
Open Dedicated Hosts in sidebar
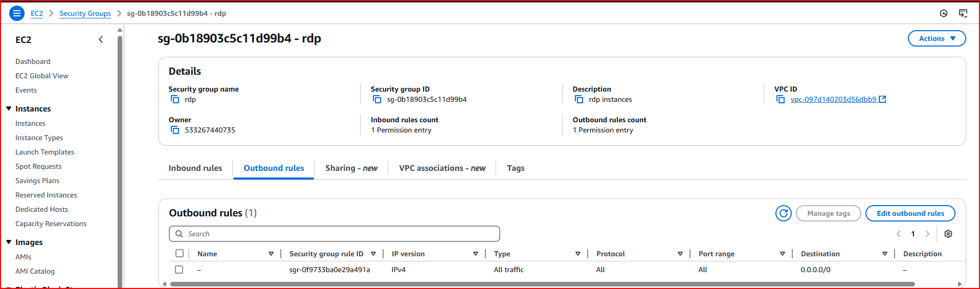click(41, 209)
